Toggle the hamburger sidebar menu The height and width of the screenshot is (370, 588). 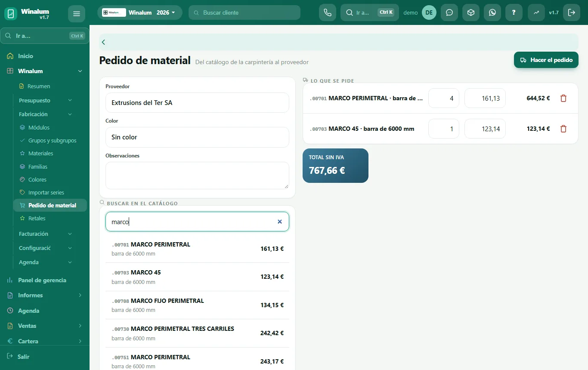coord(77,14)
